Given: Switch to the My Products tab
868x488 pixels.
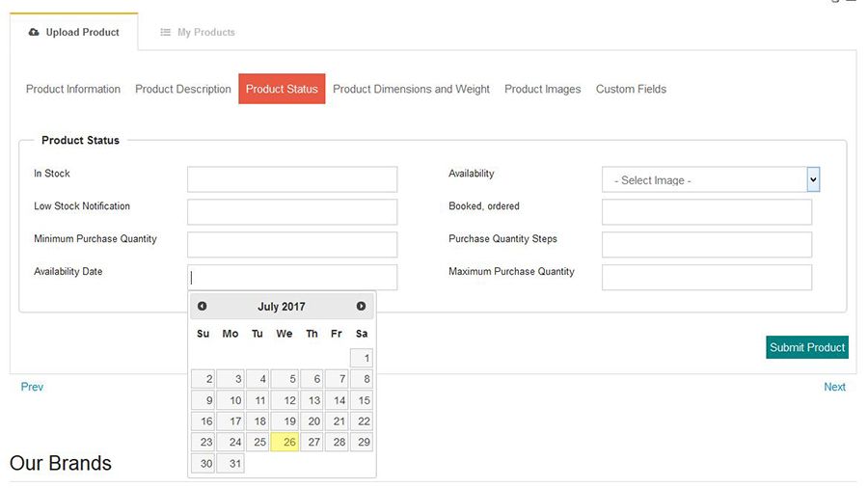Looking at the screenshot, I should point(198,32).
